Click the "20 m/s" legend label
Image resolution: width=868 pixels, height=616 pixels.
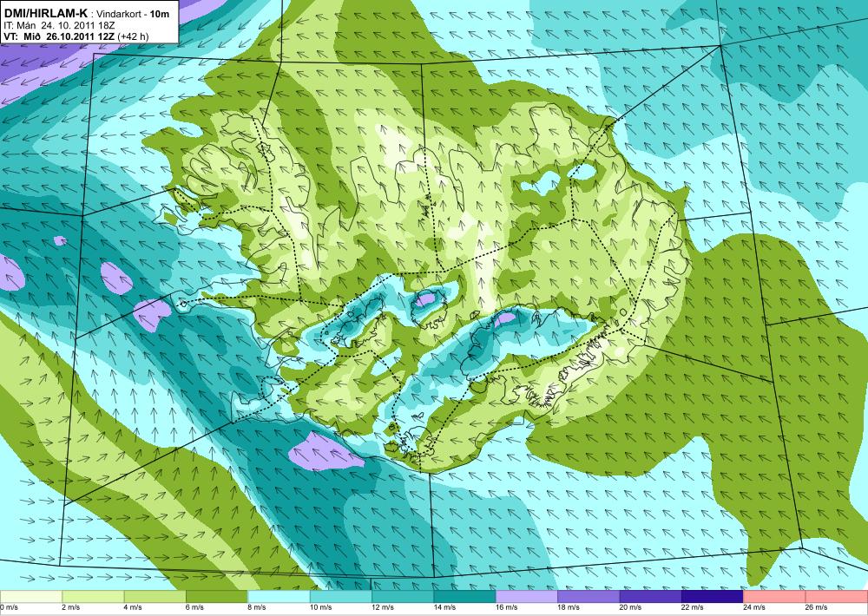click(630, 607)
